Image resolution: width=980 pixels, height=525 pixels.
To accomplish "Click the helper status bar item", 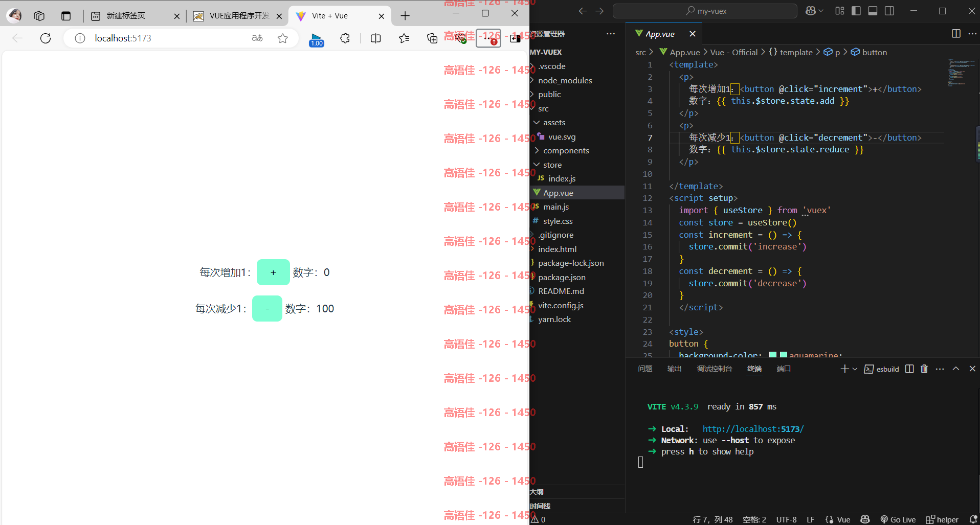I will (942, 519).
